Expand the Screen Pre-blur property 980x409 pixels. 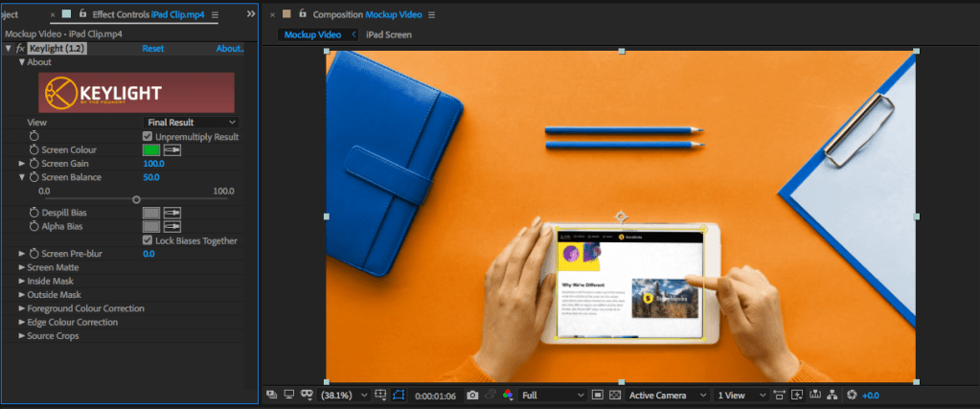click(22, 254)
